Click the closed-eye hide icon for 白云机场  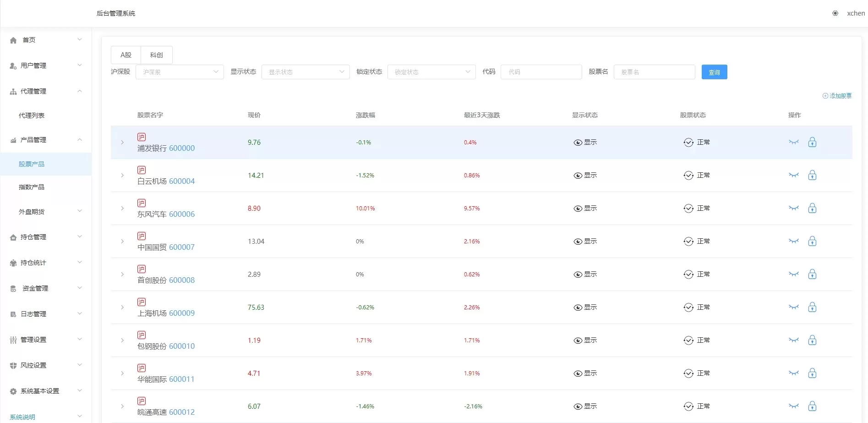pos(794,175)
